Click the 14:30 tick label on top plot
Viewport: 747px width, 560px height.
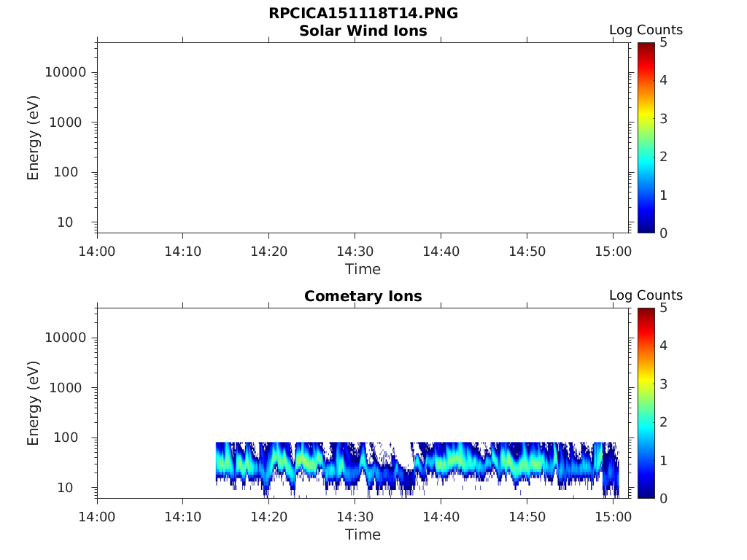coord(355,252)
